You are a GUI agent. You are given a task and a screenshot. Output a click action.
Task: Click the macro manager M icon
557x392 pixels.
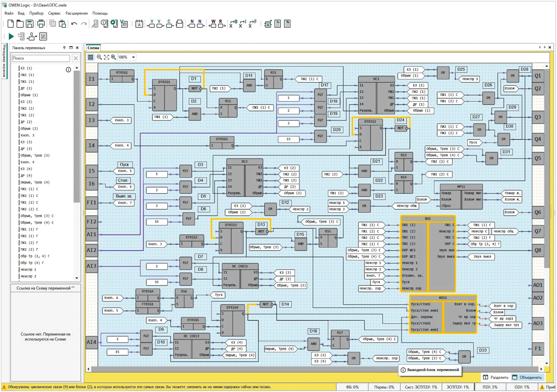tap(268, 24)
